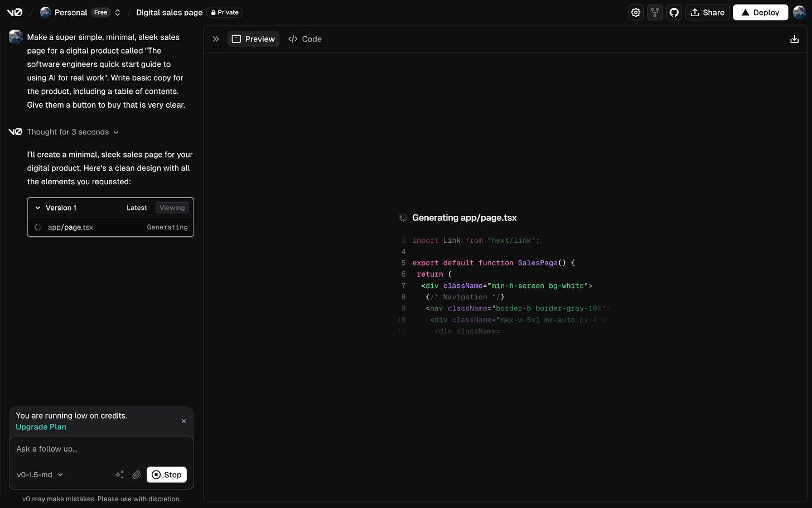Click the enhance prompt sparkle icon
Viewport: 812px width, 508px height.
click(119, 475)
